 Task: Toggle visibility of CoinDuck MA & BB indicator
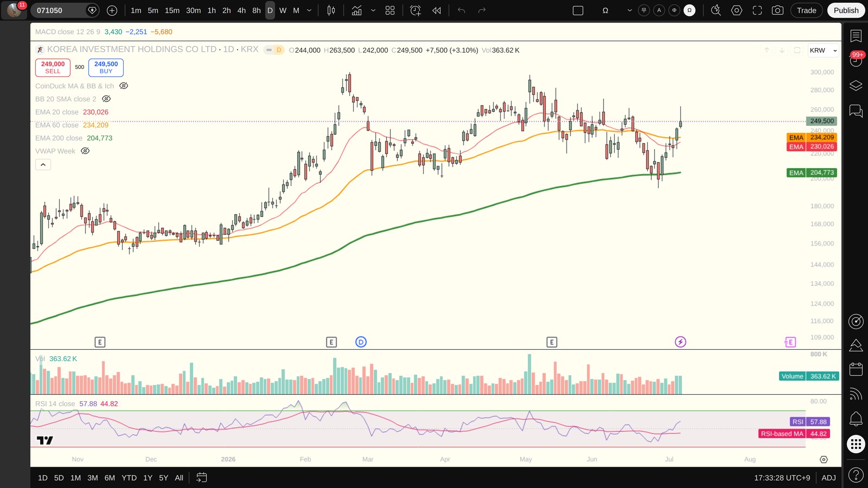[124, 86]
